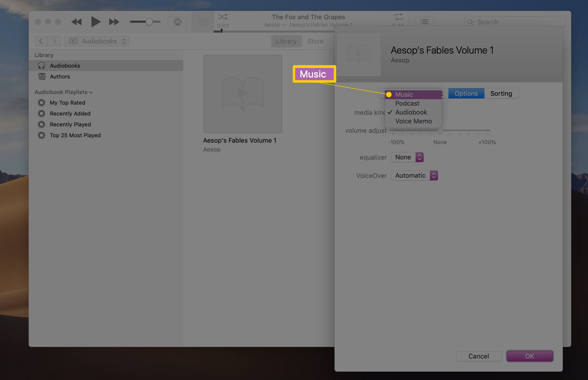Click the headphones icon beside Audiobooks
The image size is (588, 380).
click(42, 66)
